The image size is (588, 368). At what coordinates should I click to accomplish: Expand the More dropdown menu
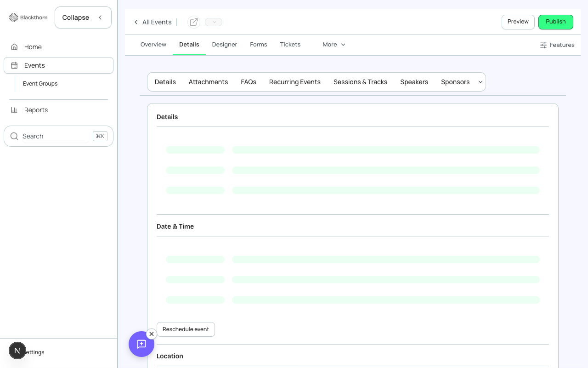tap(334, 45)
